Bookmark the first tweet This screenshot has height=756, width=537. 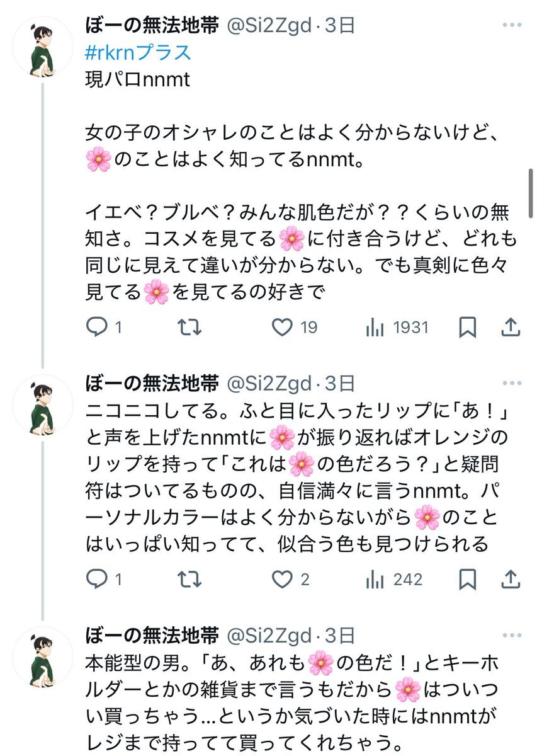467,328
